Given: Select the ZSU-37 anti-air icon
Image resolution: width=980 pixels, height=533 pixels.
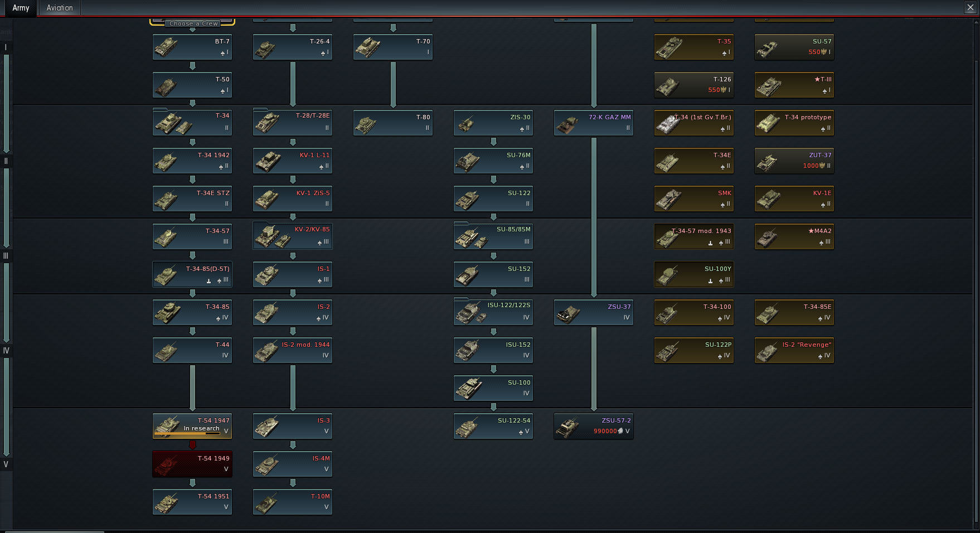Looking at the screenshot, I should click(569, 313).
